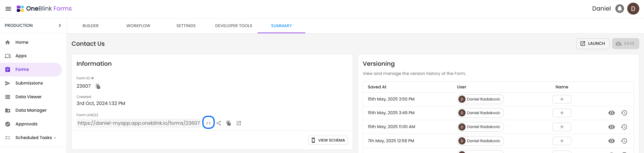Open Apps in the sidebar
This screenshot has height=153, width=644.
tap(31, 56)
